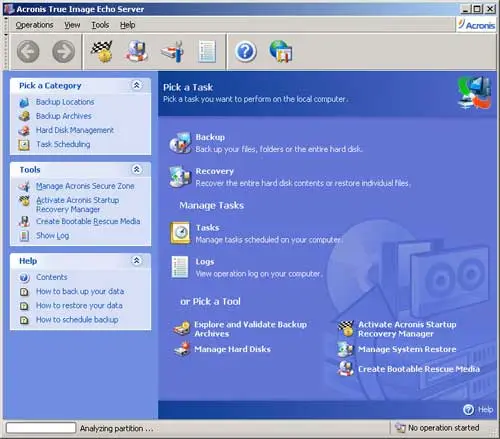Click Explore and Validate Backup Archives

tap(250, 329)
